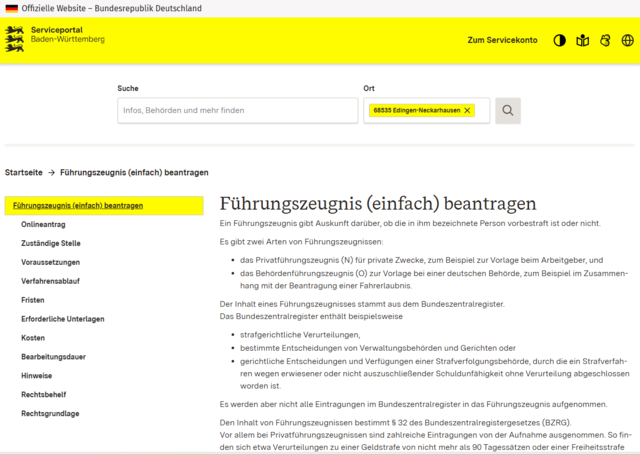Screen dimensions: 640x455
Task: Click the German flag icon in top banner
Action: tap(10, 8)
